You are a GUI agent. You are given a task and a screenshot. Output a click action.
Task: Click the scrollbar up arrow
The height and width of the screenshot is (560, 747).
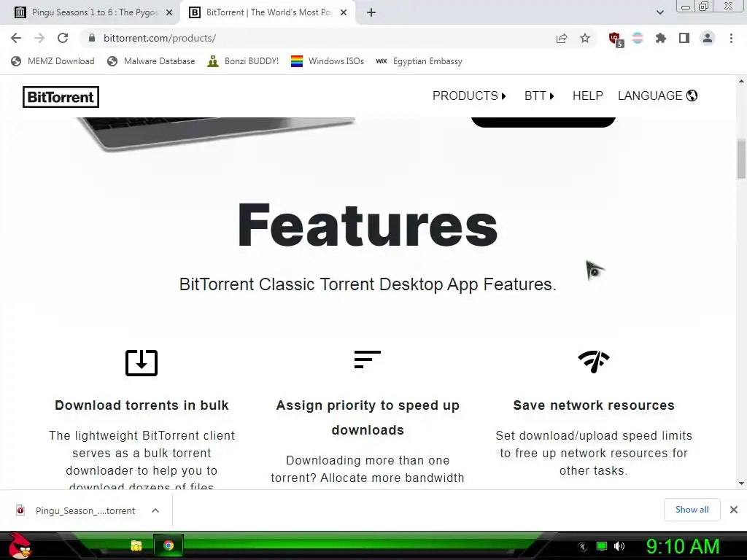pyautogui.click(x=741, y=81)
